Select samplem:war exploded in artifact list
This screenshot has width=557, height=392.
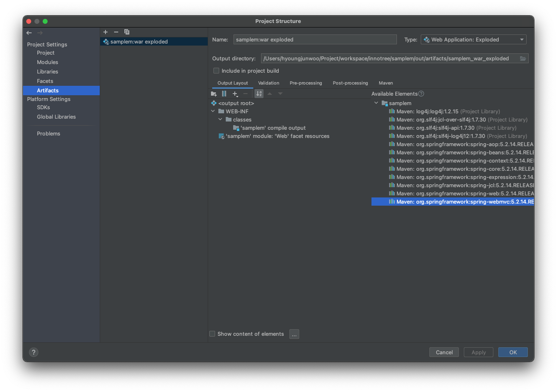coord(154,41)
